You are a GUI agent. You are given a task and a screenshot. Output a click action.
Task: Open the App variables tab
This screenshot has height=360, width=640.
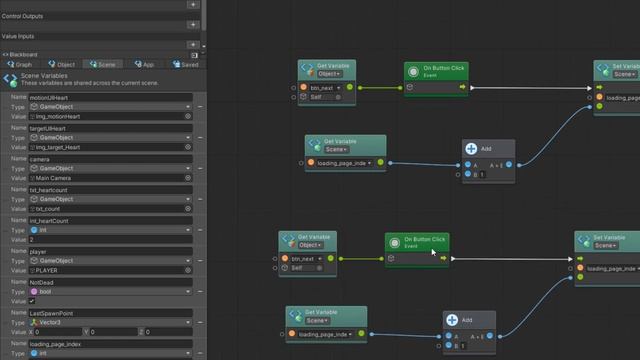(x=144, y=64)
